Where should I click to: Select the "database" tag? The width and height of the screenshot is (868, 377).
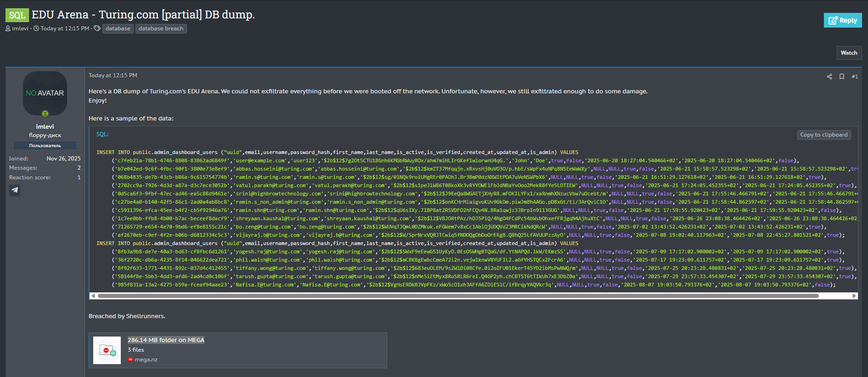tap(118, 29)
